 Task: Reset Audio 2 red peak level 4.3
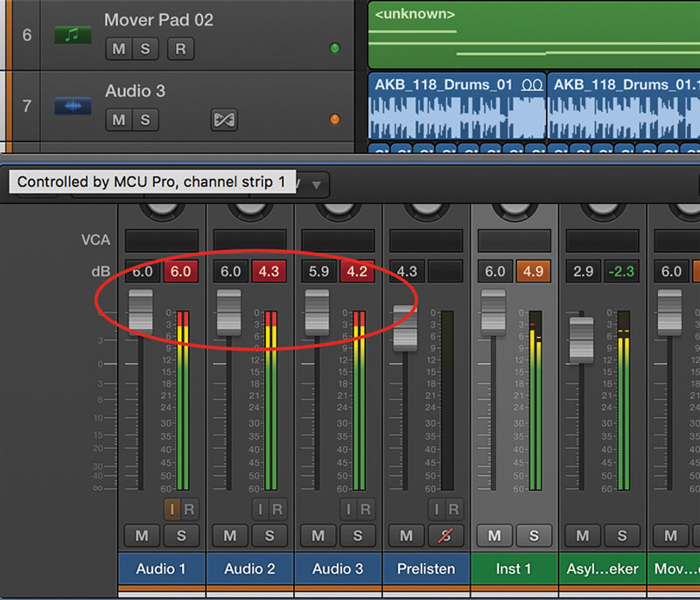[269, 271]
